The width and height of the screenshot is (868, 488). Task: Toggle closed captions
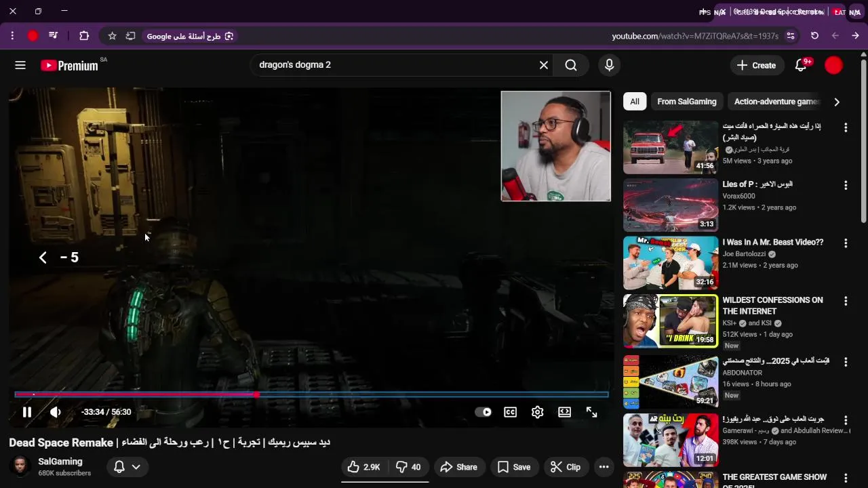click(510, 412)
